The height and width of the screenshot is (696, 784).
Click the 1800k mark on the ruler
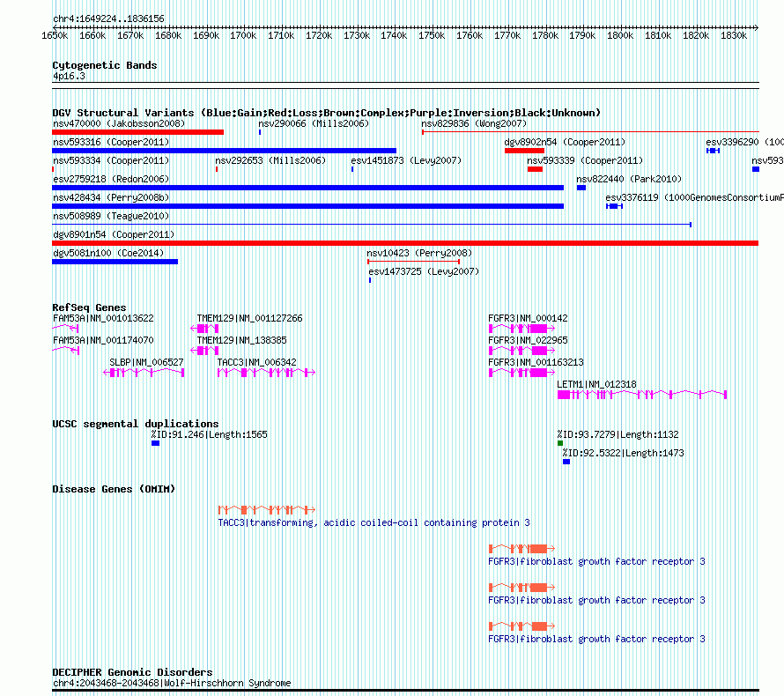point(620,35)
